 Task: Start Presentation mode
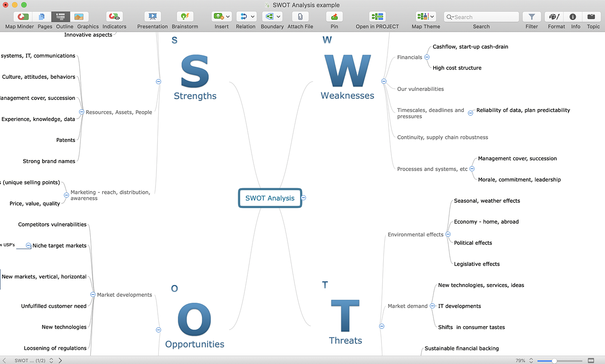[x=153, y=17]
